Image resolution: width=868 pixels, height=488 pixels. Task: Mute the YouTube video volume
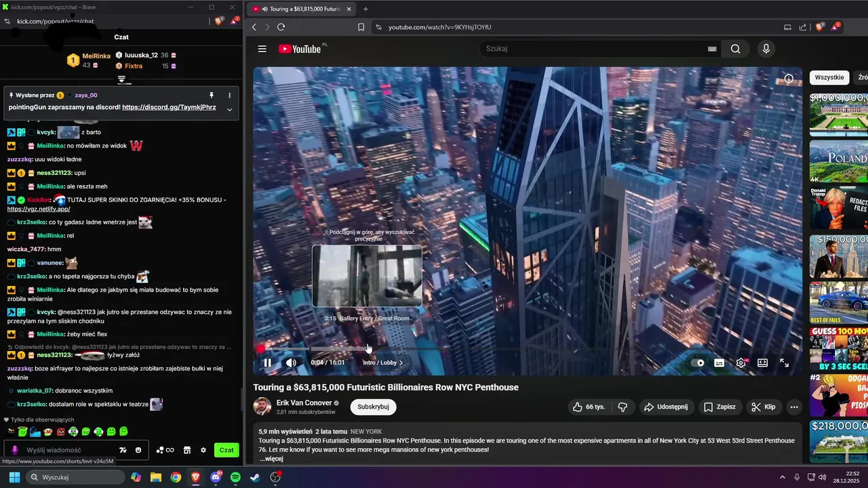(291, 363)
